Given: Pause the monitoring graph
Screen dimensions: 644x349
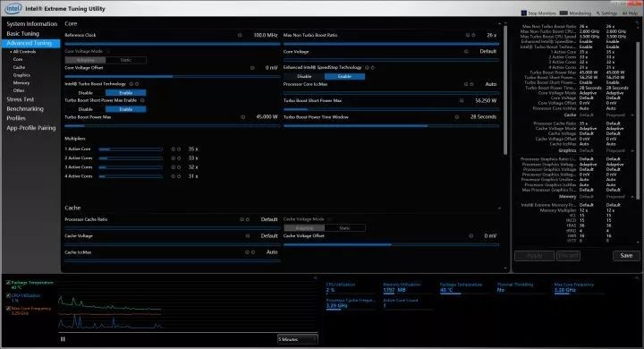Looking at the screenshot, I should [x=63, y=339].
